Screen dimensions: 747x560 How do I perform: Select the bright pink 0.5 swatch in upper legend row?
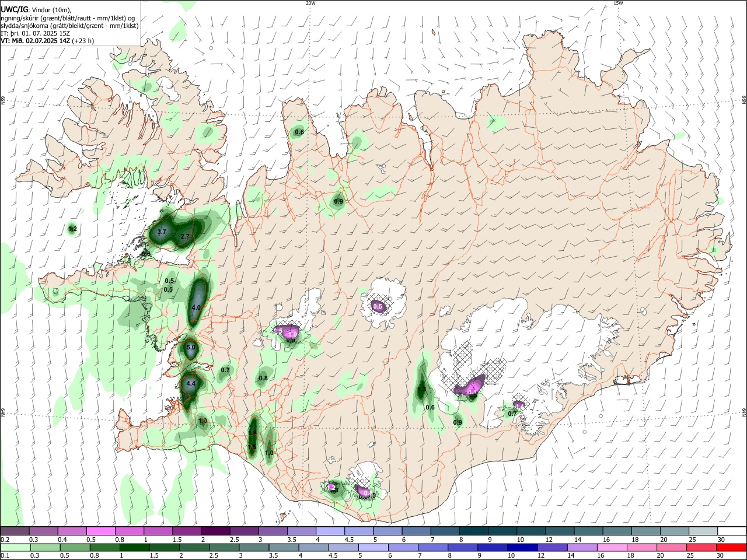tap(100, 531)
